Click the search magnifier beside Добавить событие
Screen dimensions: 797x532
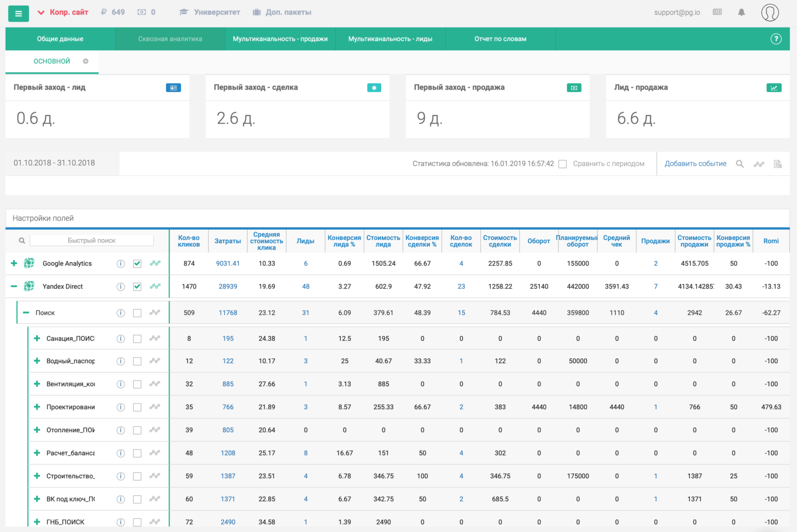coord(740,164)
